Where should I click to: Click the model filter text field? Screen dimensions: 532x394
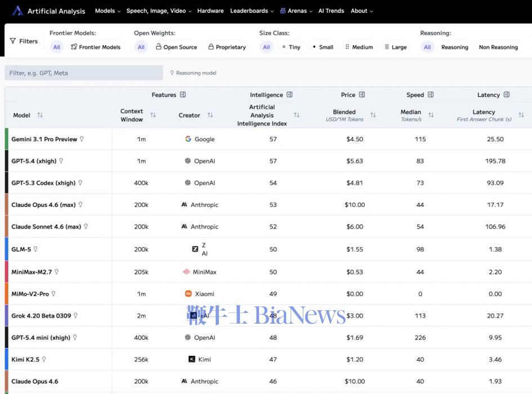pyautogui.click(x=84, y=73)
